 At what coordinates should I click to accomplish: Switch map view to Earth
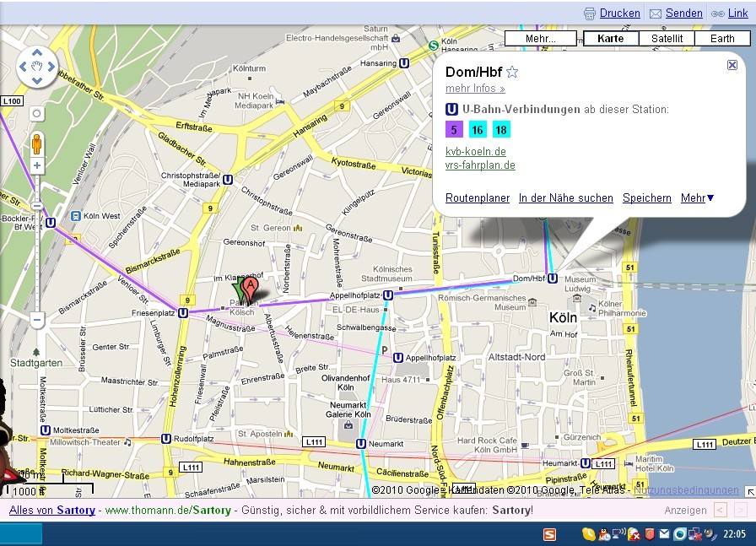(x=722, y=38)
